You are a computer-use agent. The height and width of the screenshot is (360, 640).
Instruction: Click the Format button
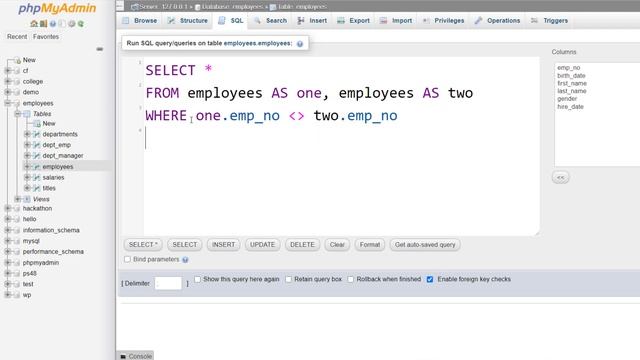click(370, 245)
